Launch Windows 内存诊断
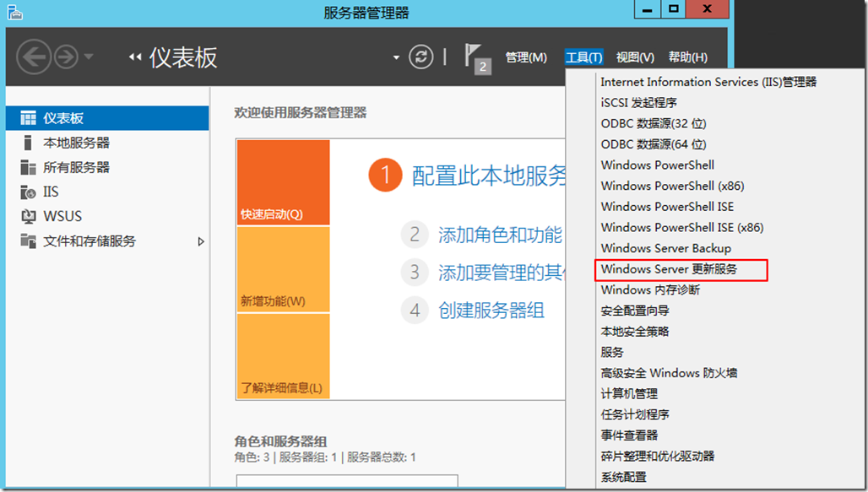 tap(650, 290)
